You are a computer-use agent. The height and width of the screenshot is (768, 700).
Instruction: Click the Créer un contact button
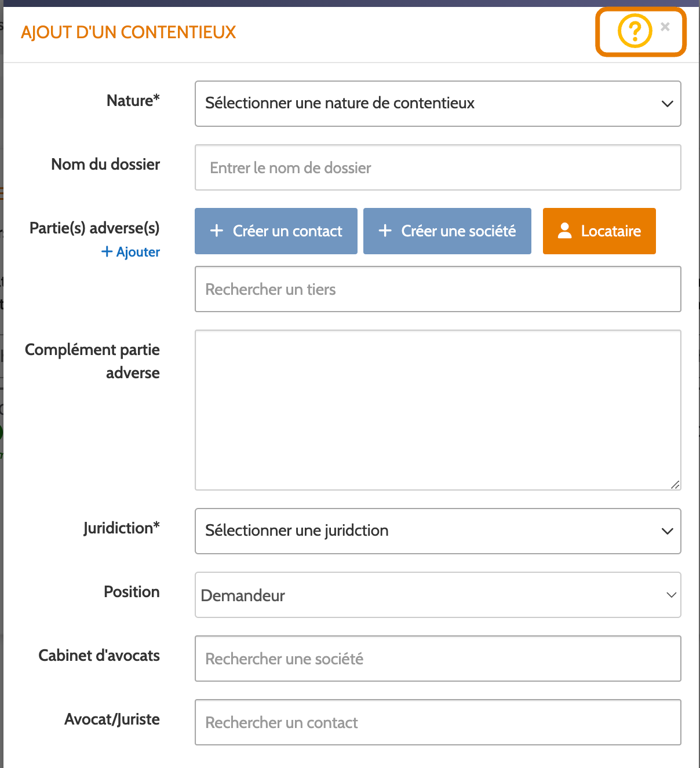pyautogui.click(x=276, y=231)
